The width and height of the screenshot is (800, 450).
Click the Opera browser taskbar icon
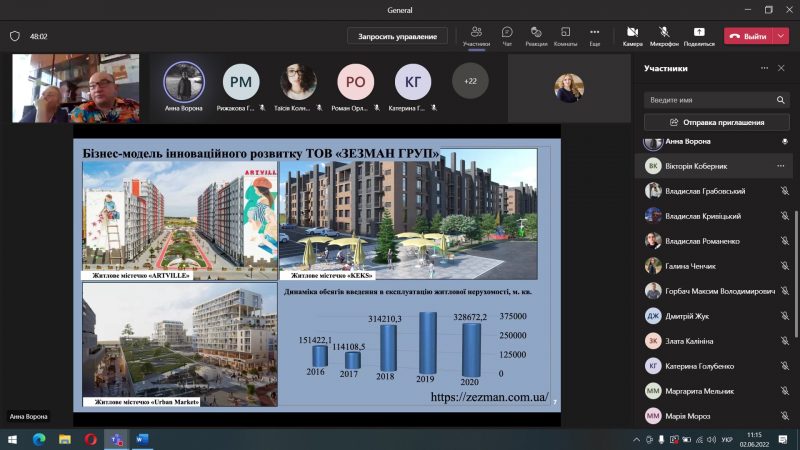click(x=91, y=439)
